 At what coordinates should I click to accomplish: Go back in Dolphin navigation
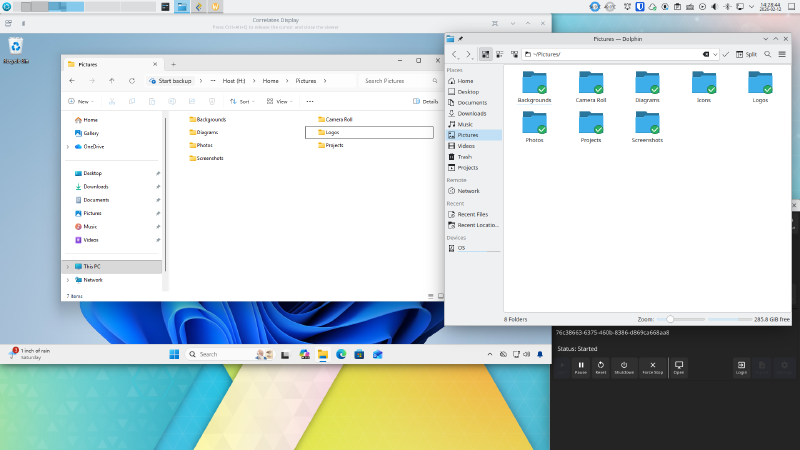(455, 54)
